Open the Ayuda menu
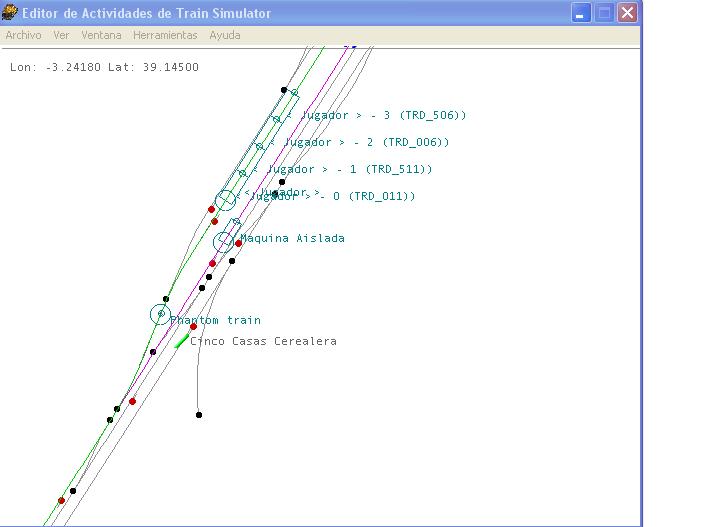 tap(225, 35)
